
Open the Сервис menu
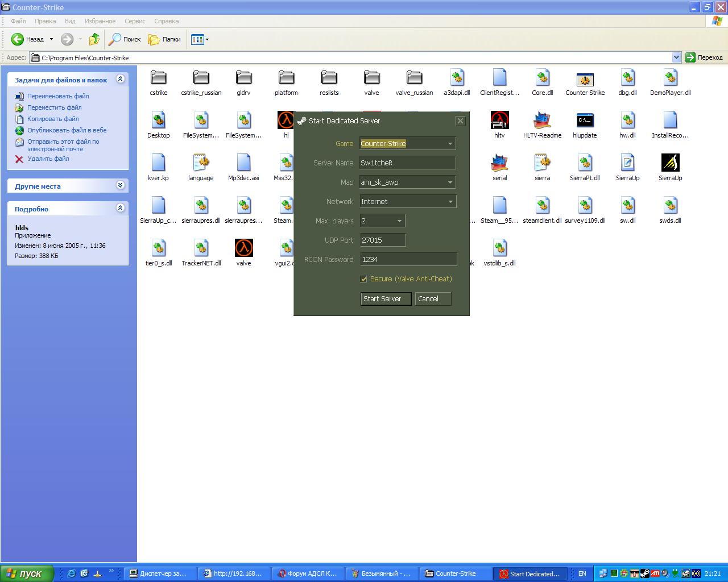(x=135, y=21)
